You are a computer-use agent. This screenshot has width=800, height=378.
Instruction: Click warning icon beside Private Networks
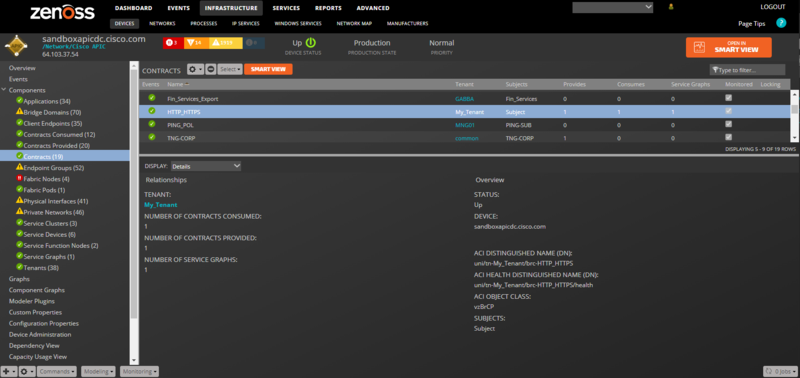point(19,212)
